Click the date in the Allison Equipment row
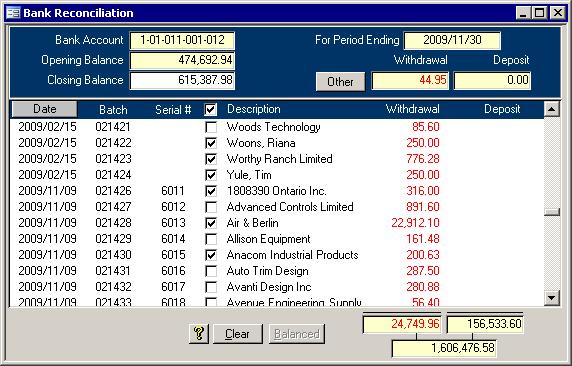The width and height of the screenshot is (572, 366). point(47,239)
